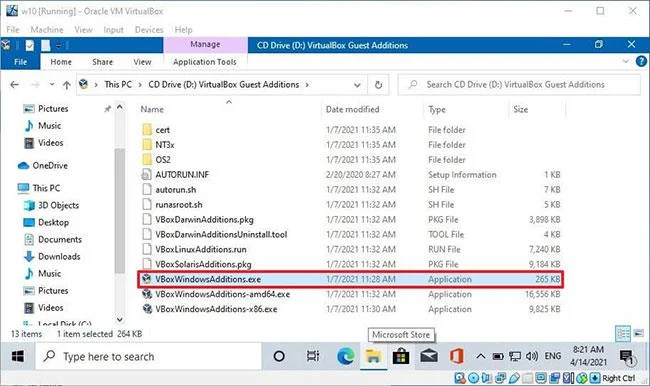Open the File tab in Explorer
Image resolution: width=650 pixels, height=386 pixels.
(20, 62)
